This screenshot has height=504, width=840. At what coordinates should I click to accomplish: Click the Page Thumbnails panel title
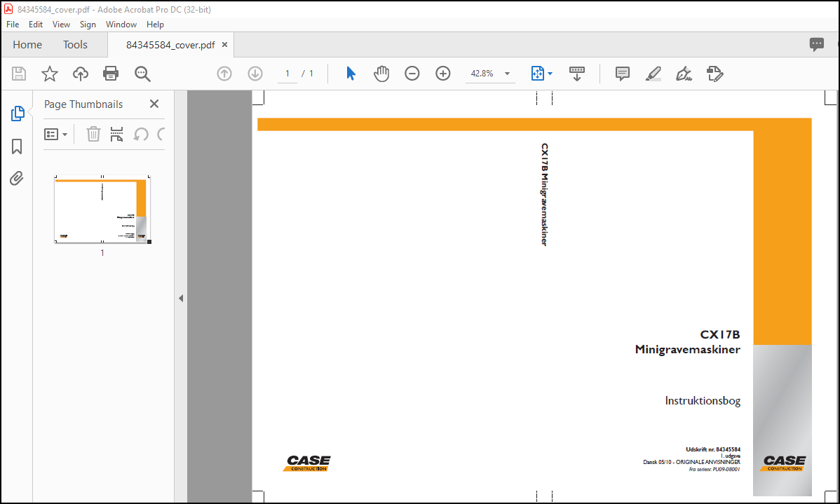(x=83, y=104)
